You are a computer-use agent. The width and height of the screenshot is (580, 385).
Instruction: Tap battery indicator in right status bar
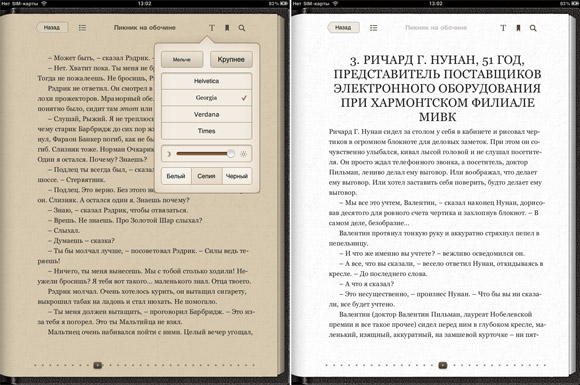(575, 3)
